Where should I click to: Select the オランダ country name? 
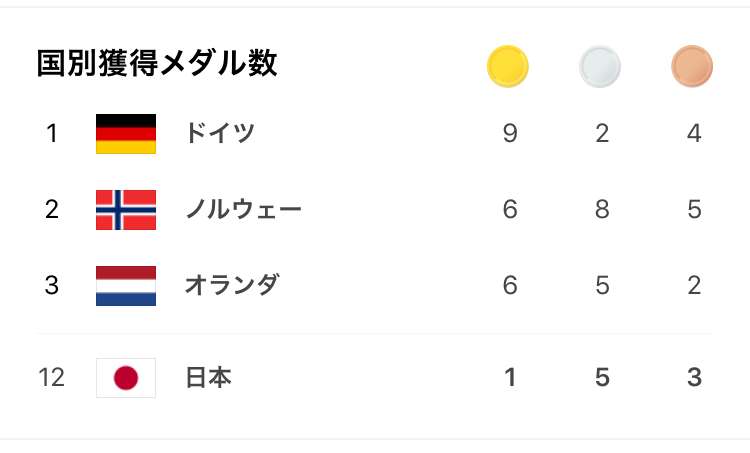(232, 285)
